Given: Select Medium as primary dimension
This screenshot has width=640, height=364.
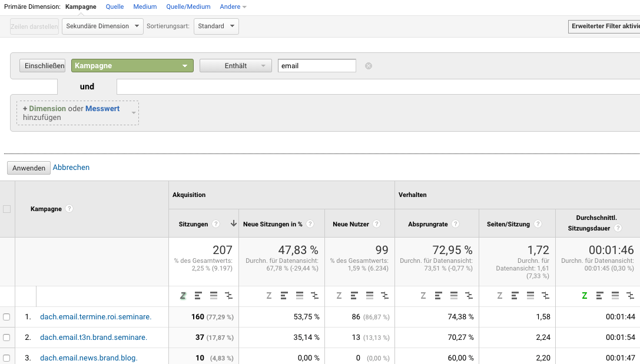Looking at the screenshot, I should [145, 6].
